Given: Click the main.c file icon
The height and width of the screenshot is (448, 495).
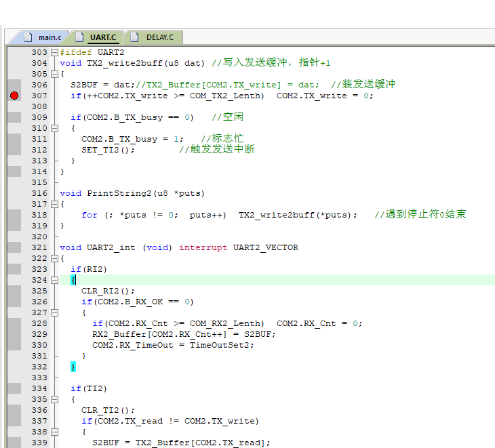Looking at the screenshot, I should click(x=28, y=37).
